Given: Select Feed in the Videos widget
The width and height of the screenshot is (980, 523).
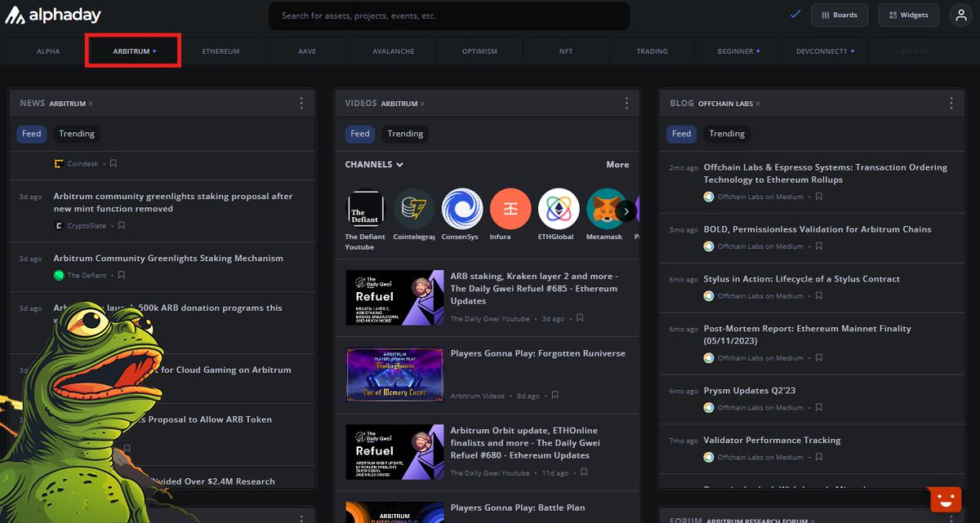Looking at the screenshot, I should coord(360,134).
